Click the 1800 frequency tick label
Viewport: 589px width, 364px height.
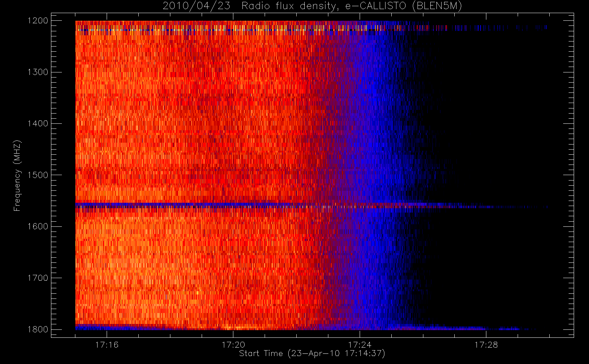(x=38, y=329)
